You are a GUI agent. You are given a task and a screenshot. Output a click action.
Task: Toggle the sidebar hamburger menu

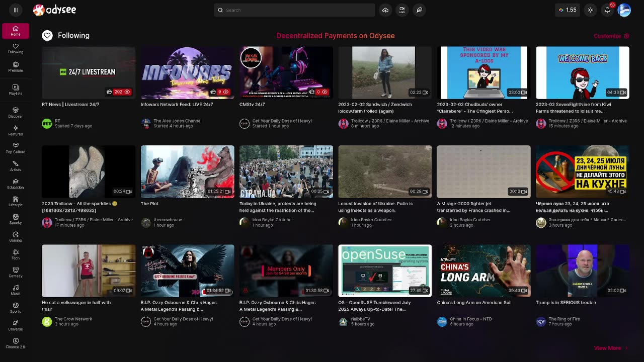(x=16, y=10)
